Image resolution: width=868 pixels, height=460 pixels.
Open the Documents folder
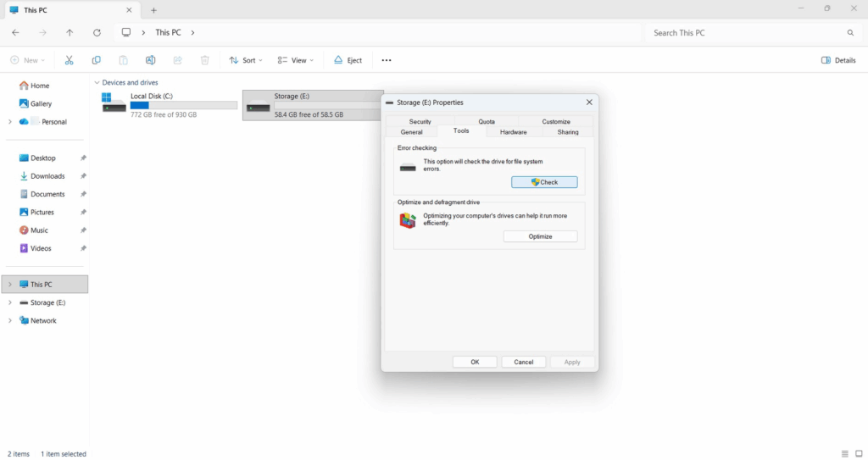point(42,194)
